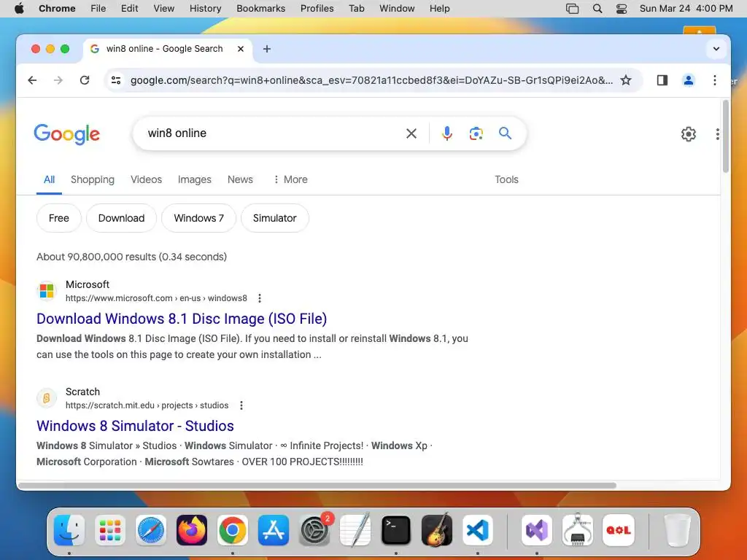Click the Scratch favicon in results
The width and height of the screenshot is (747, 560).
(x=47, y=397)
